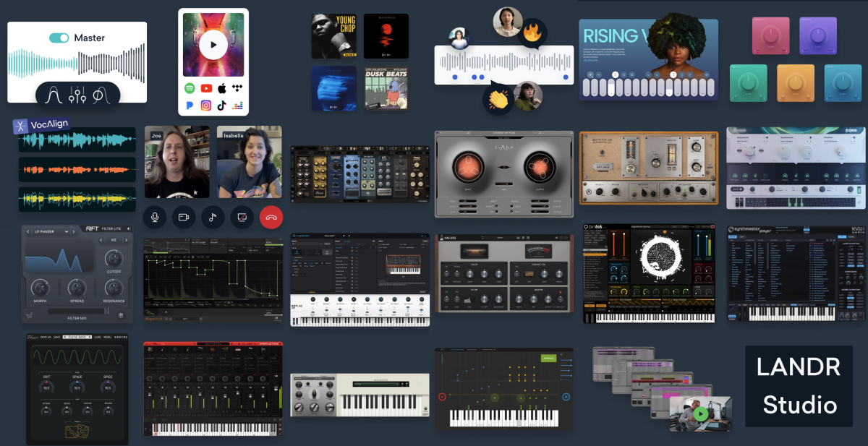Open the red moon album cover
Viewport: 868px width, 446px height.
tap(386, 37)
